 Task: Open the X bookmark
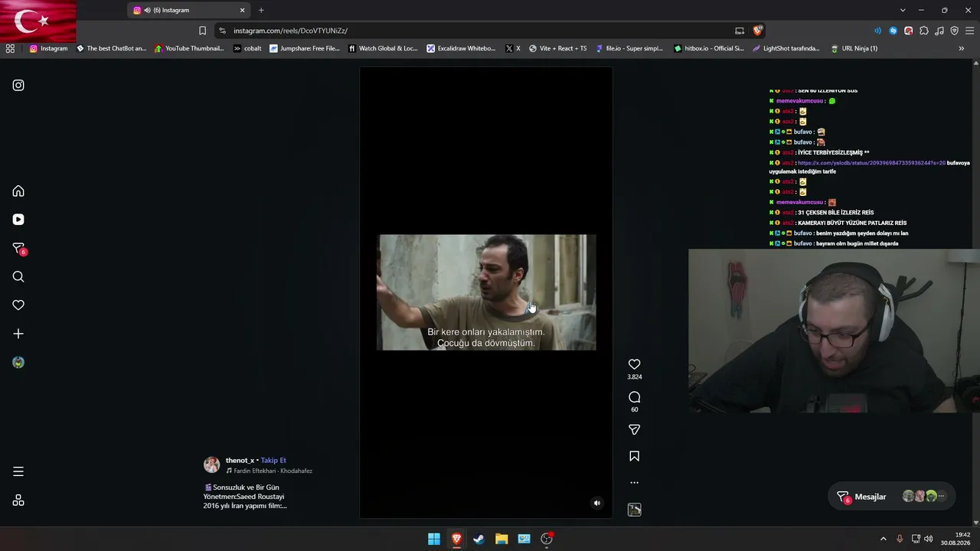click(513, 48)
